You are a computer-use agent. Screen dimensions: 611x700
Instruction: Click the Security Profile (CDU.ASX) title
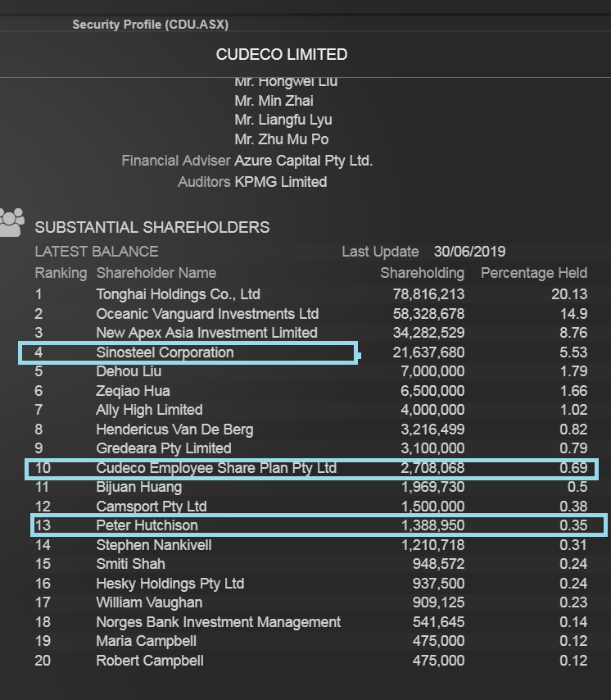click(151, 25)
